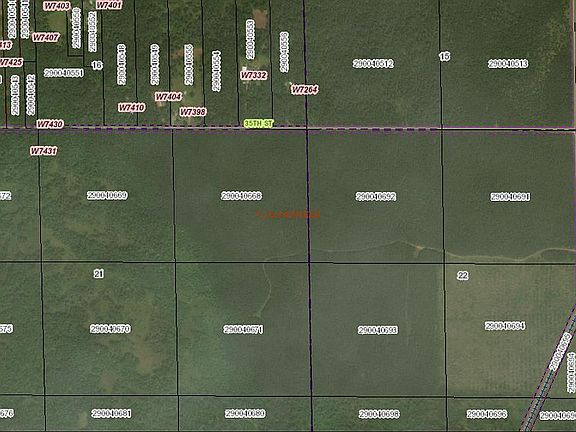Select parcel label 290040512

click(x=373, y=64)
